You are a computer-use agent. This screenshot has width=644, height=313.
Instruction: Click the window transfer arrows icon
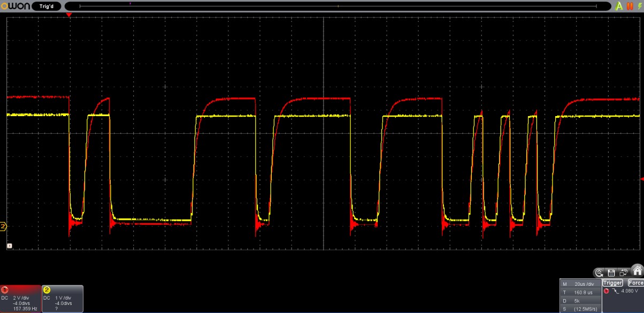(x=624, y=272)
